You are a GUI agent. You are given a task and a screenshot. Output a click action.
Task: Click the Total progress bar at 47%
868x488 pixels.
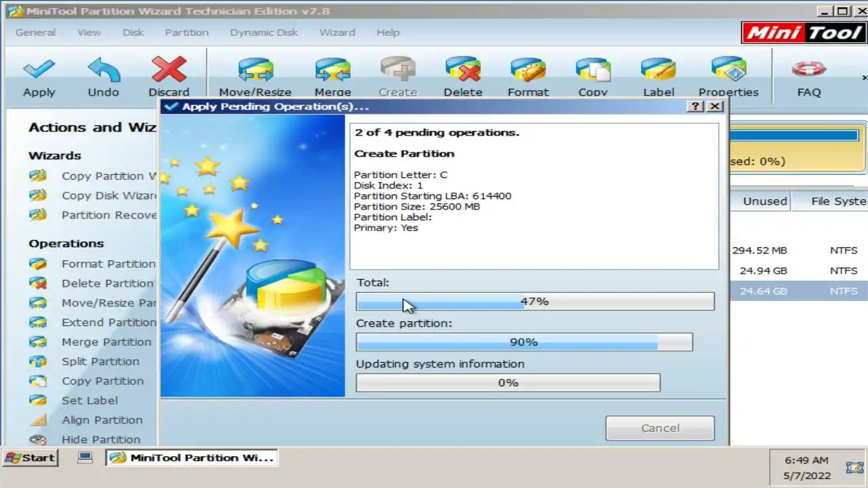535,302
